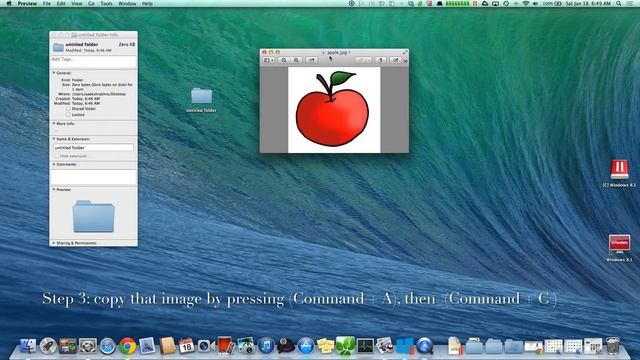The image size is (640, 360).
Task: Click the date and time in menu bar
Action: pos(588,3)
